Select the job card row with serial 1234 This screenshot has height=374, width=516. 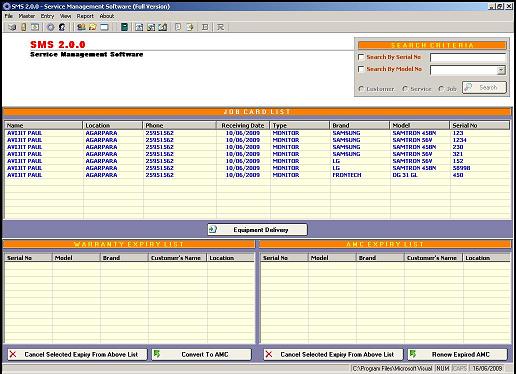257,140
